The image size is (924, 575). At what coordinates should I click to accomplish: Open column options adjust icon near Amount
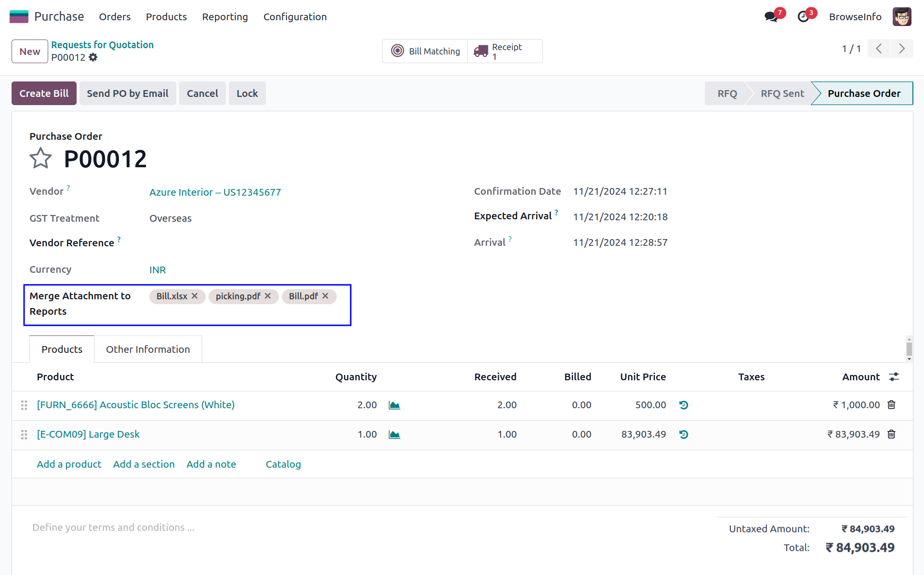click(894, 377)
